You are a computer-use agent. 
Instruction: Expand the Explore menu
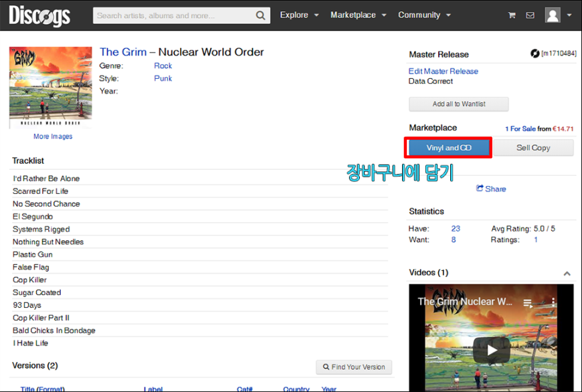[299, 15]
